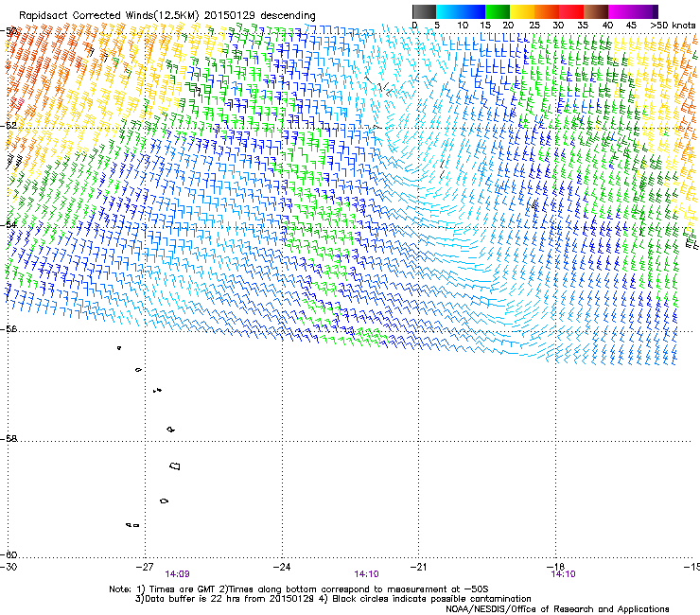Screen dimensions: 700x615
Task: Click the purple '14:10' below longitude -18
Action: pos(564,574)
